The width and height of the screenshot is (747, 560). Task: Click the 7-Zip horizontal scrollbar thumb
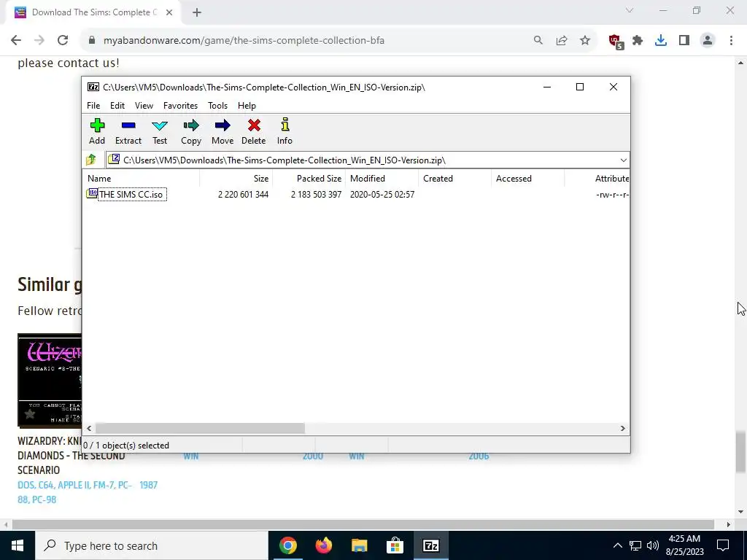tap(200, 429)
